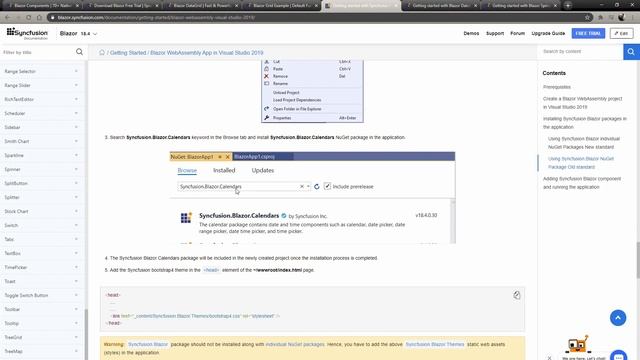Open the Upgrade Guide link
640x360 pixels.
[x=548, y=33]
